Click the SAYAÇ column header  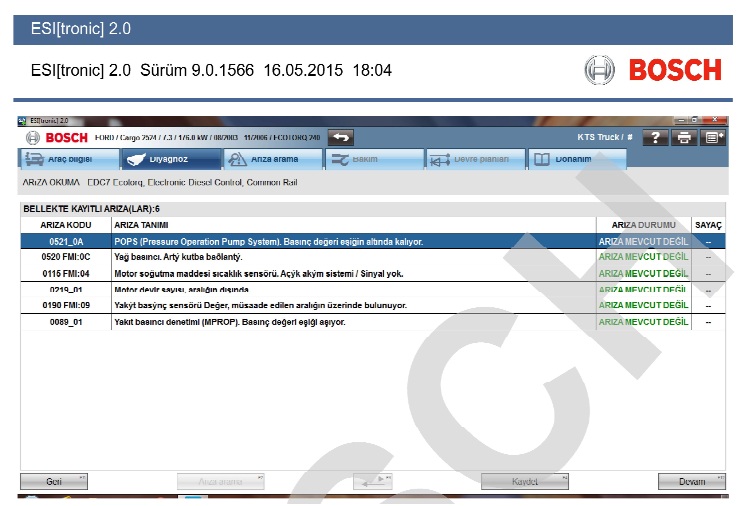[x=708, y=225]
